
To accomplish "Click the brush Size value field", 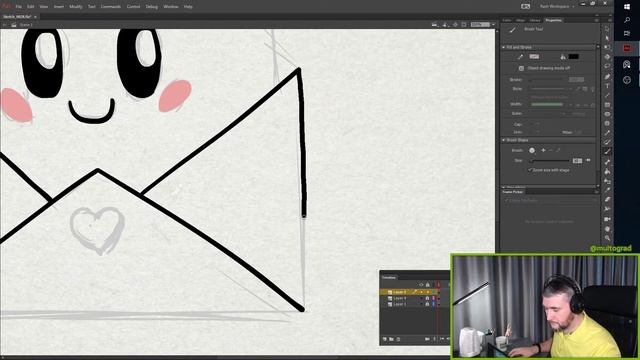I will tap(577, 160).
